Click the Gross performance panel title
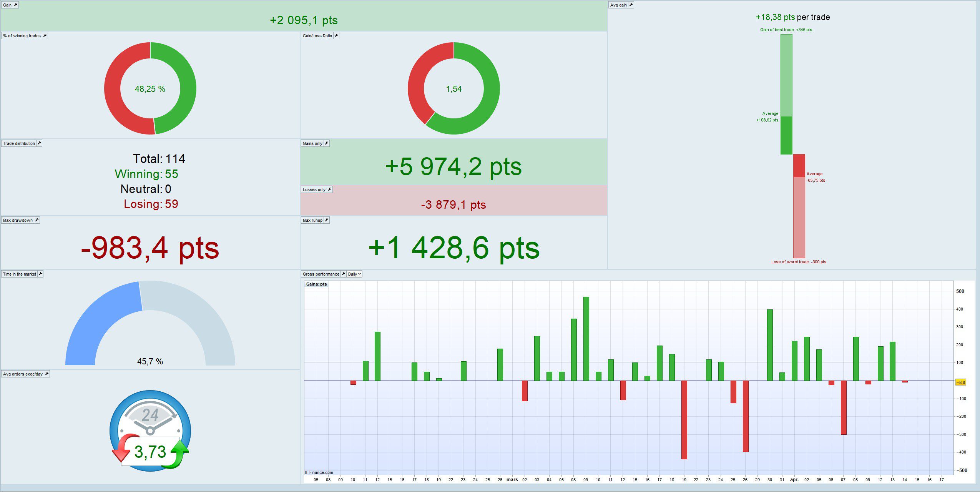Image resolution: width=980 pixels, height=492 pixels. point(321,274)
